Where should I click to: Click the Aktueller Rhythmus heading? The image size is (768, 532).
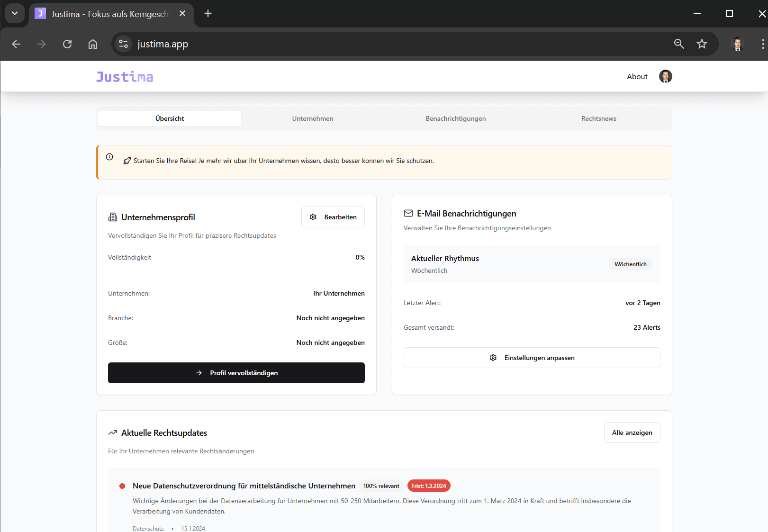[x=445, y=258]
